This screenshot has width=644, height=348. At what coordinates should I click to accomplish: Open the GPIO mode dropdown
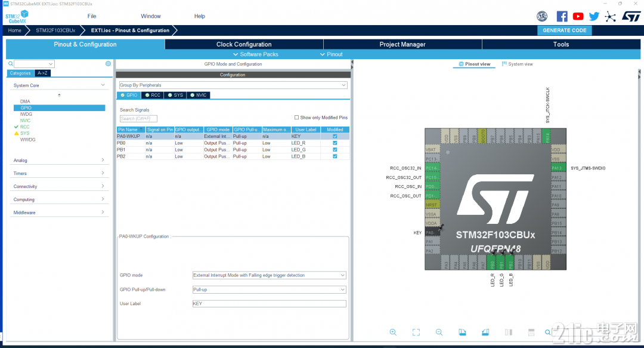coord(270,275)
